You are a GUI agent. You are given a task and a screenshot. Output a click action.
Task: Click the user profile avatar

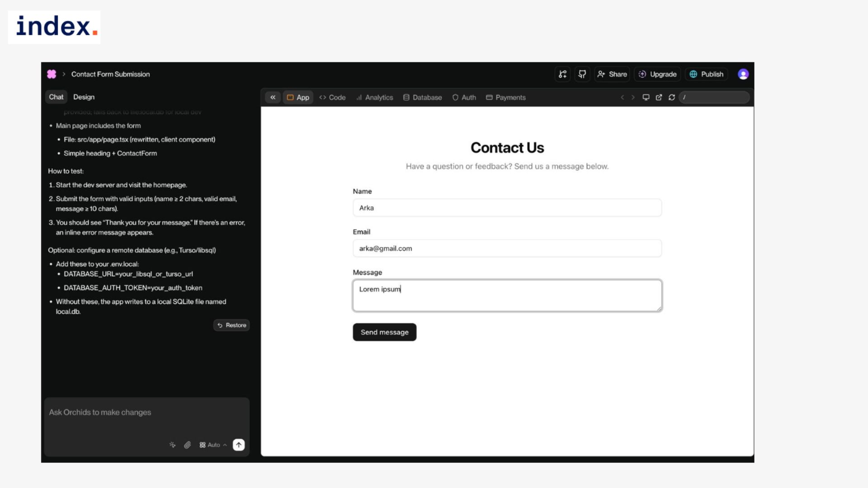point(743,74)
